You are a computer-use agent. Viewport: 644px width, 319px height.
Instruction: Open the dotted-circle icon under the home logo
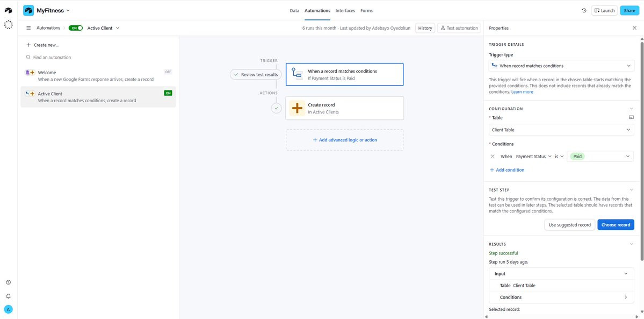click(x=8, y=25)
